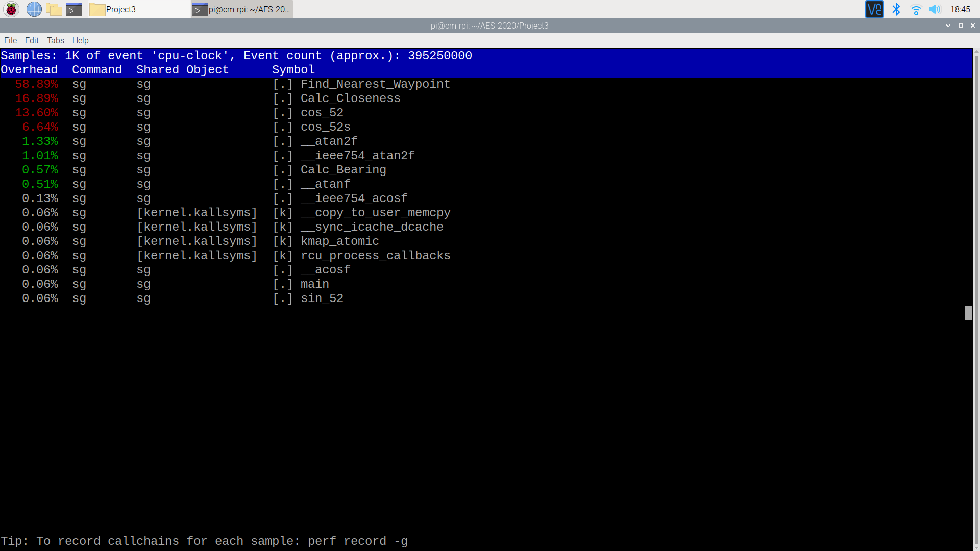Click the File menu item
This screenshot has height=551, width=980.
click(10, 40)
